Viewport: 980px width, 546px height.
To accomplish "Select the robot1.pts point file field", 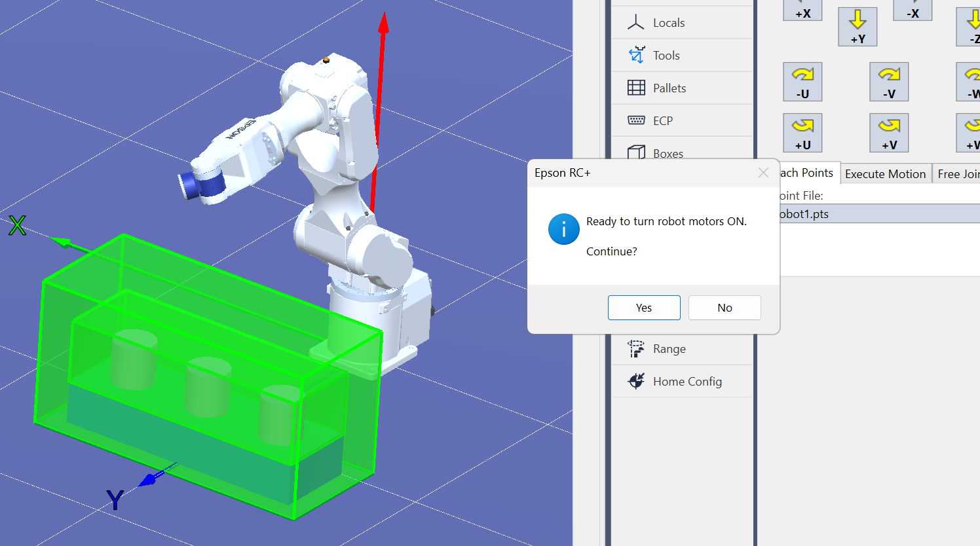I will (880, 213).
